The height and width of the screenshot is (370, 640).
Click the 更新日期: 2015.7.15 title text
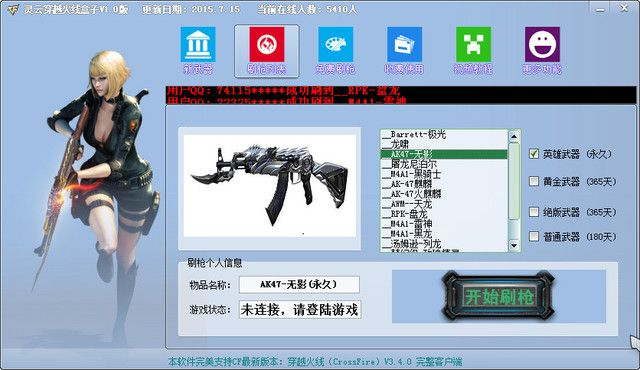pos(191,9)
